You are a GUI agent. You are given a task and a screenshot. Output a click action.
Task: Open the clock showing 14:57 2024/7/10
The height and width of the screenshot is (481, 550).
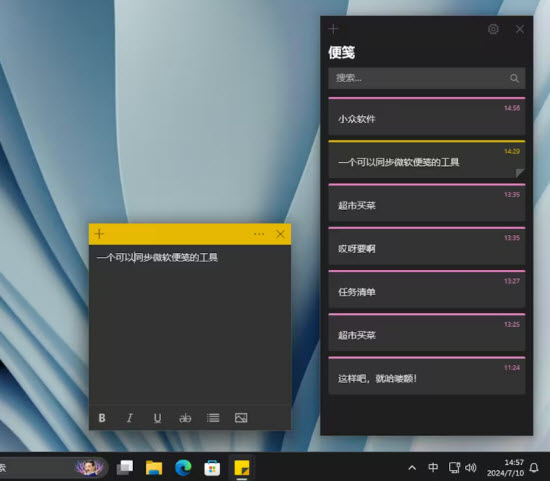[x=505, y=468]
